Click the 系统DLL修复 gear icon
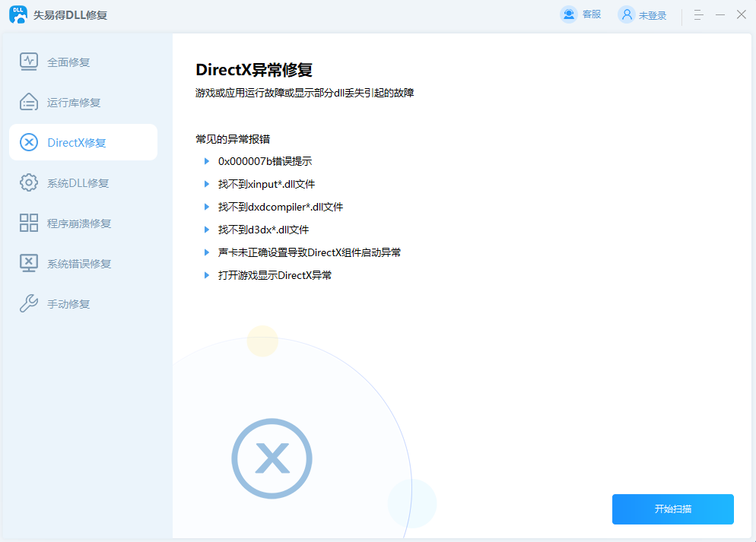 click(28, 182)
